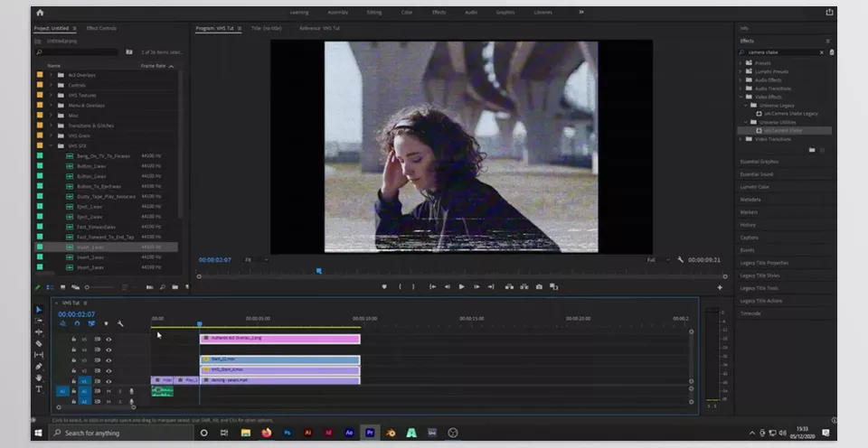Image resolution: width=868 pixels, height=448 pixels.
Task: Open the Button Editor plus icon
Action: 720,287
